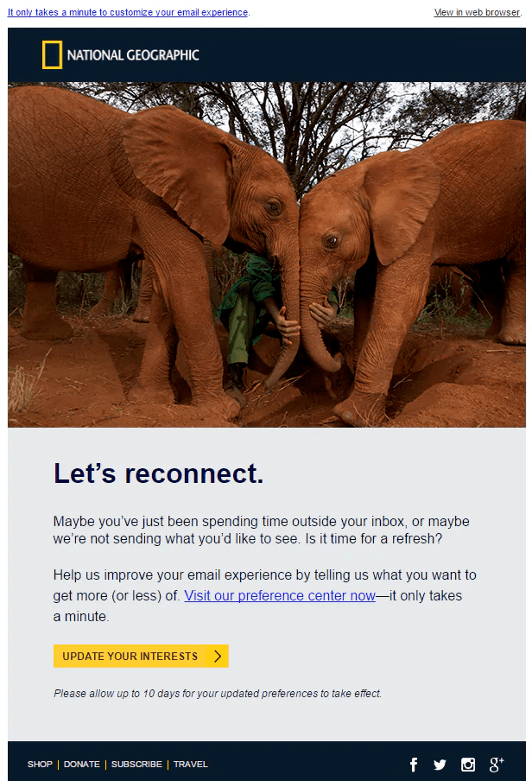Open the Twitter bird icon
Viewport: 532px width, 781px height.
coord(440,765)
